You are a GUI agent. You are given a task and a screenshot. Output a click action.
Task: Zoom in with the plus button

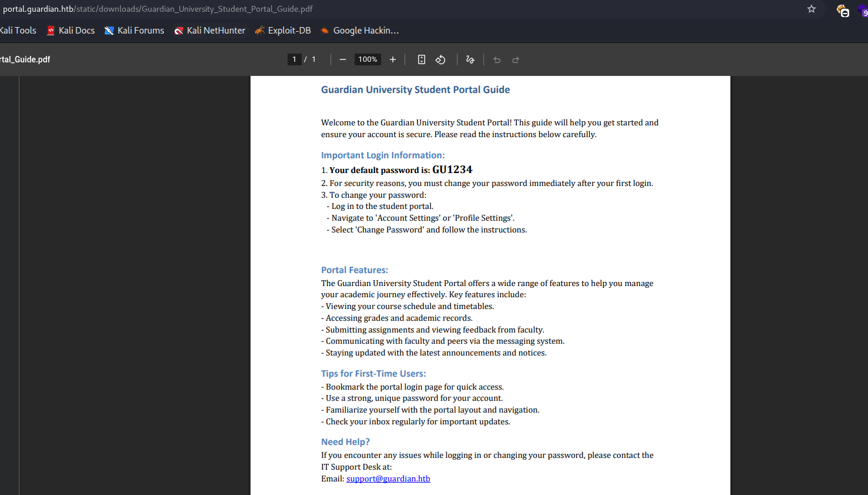pos(393,59)
